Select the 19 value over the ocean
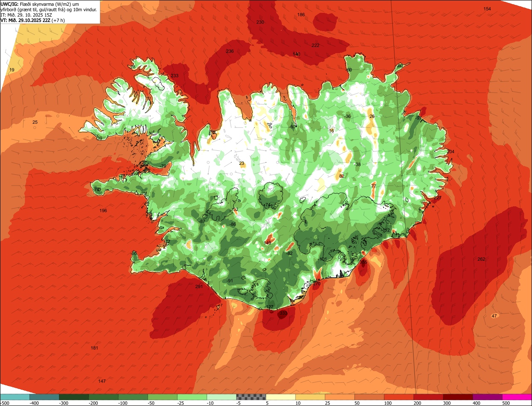This screenshot has height=406, width=532. point(12,70)
